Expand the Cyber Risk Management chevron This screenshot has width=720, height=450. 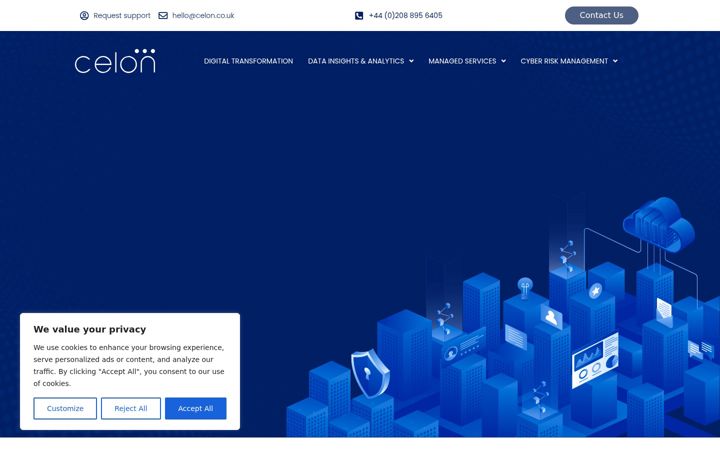pos(615,61)
